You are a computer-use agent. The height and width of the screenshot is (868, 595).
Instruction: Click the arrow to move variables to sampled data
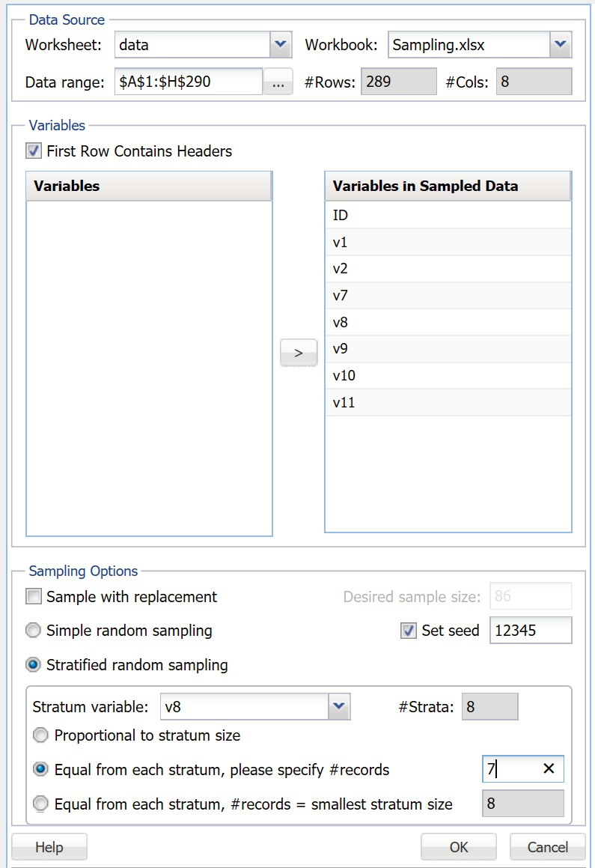[298, 352]
